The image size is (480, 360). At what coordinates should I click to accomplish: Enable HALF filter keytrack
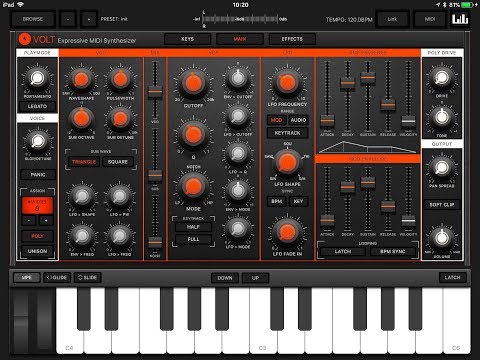pos(193,227)
